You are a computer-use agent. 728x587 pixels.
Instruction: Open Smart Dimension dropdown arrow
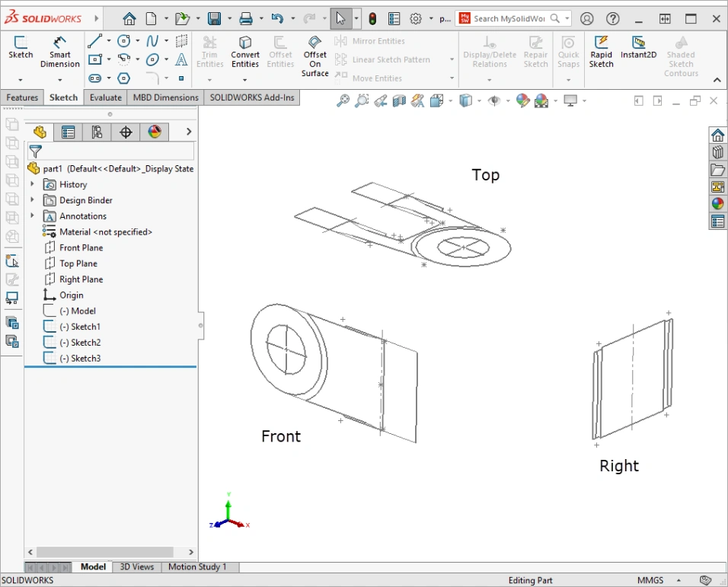point(60,80)
